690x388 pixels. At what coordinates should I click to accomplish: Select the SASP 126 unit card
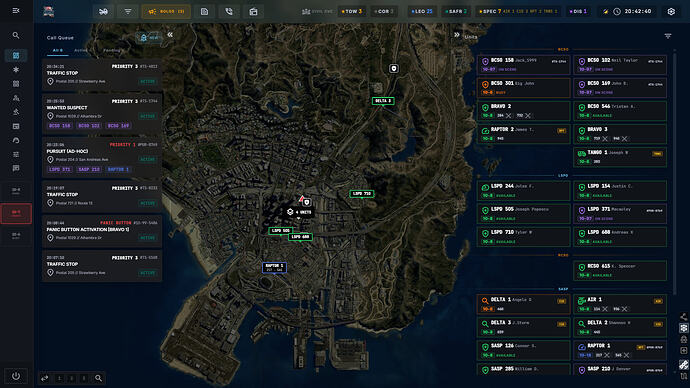(523, 350)
